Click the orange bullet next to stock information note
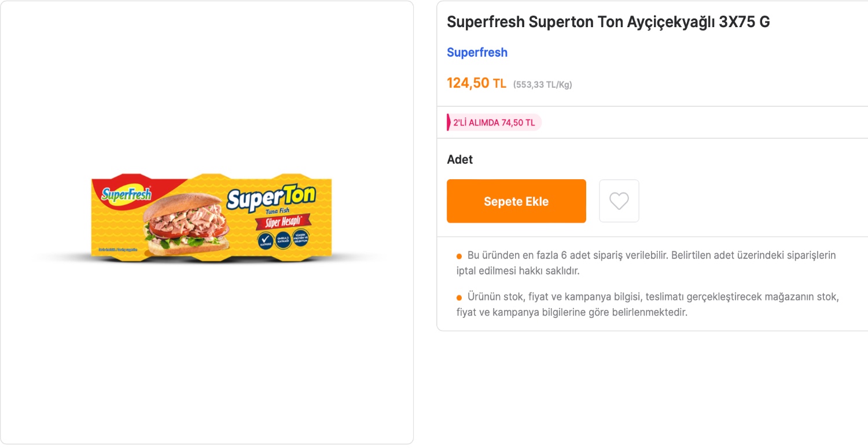Image resolution: width=868 pixels, height=448 pixels. click(459, 297)
